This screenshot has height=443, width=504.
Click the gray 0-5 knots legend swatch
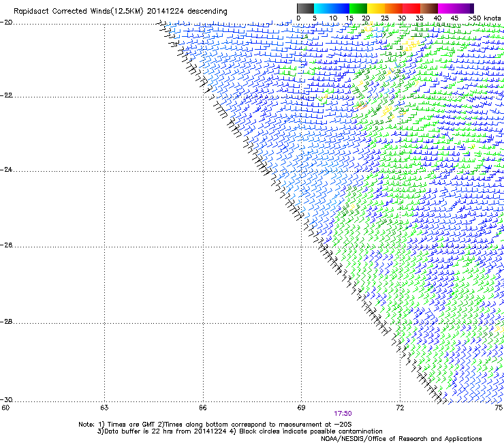click(305, 8)
